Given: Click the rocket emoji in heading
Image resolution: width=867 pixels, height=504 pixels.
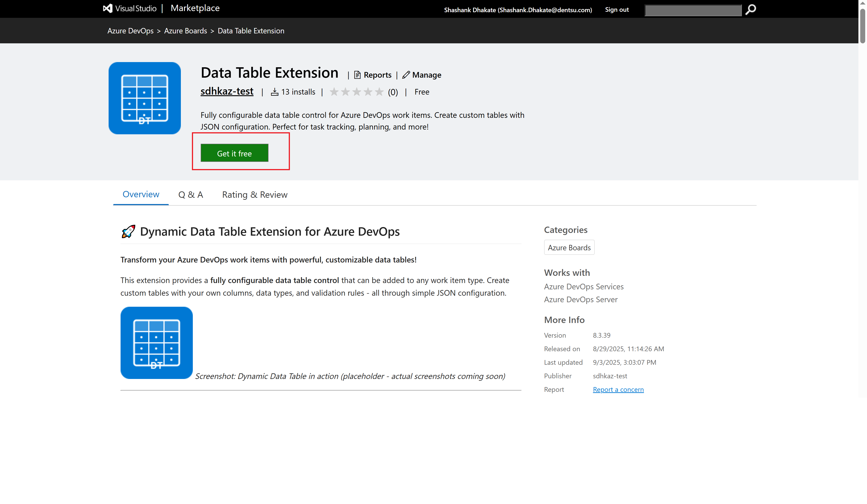Looking at the screenshot, I should [128, 232].
